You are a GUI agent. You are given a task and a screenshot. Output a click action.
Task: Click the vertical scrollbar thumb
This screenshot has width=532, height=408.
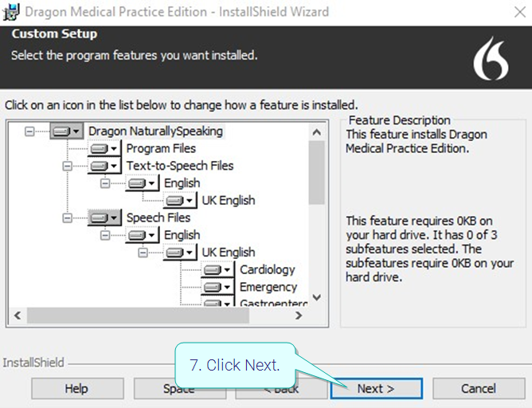(316, 172)
